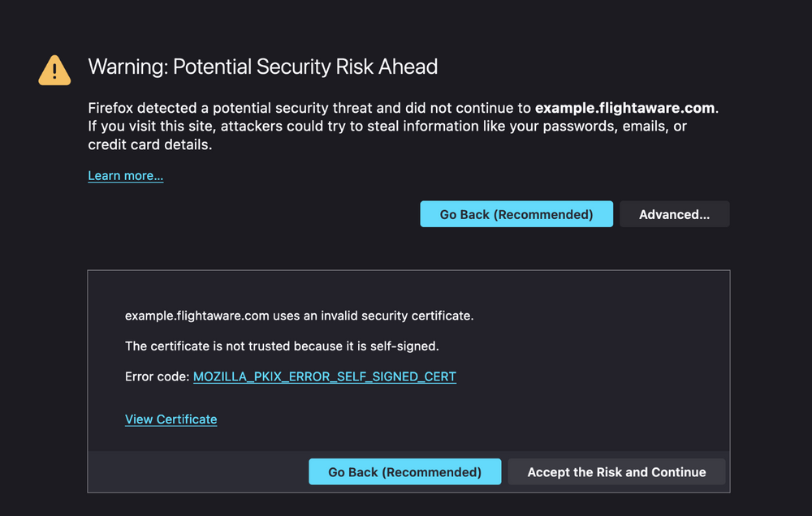Select the bold example.flightaware.com domain text
This screenshot has width=812, height=516.
tap(625, 107)
